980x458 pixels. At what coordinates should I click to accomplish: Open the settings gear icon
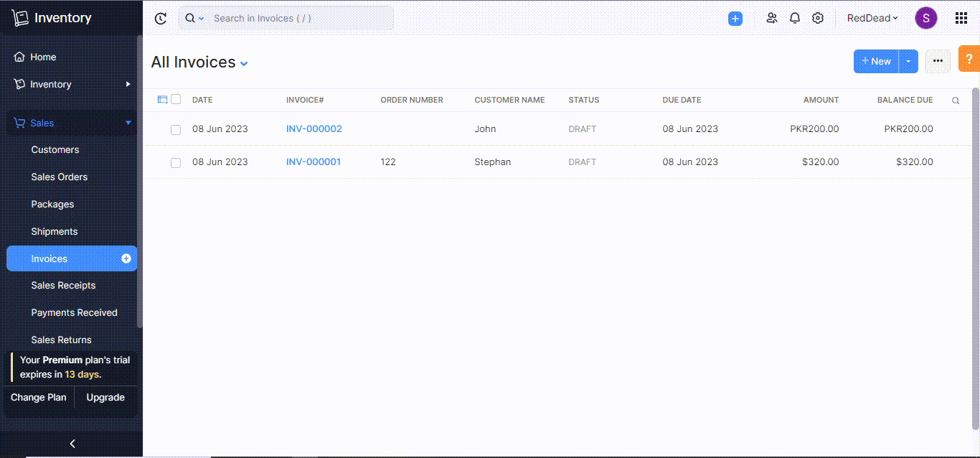pos(818,18)
